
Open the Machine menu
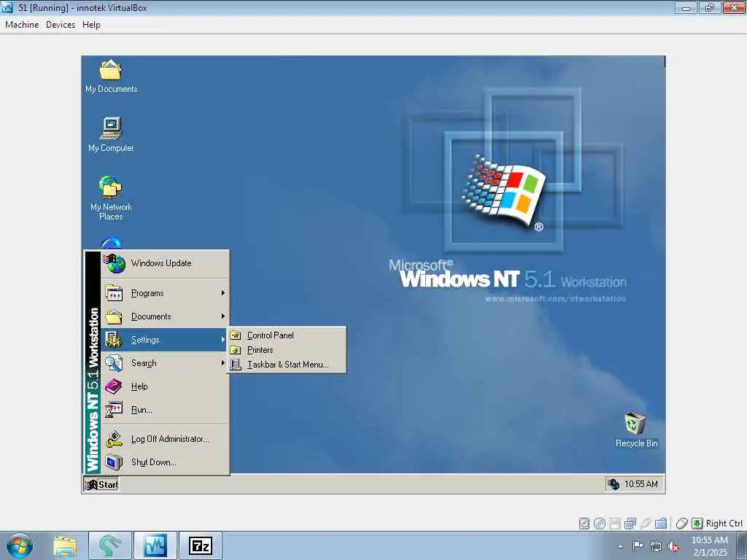(x=22, y=25)
